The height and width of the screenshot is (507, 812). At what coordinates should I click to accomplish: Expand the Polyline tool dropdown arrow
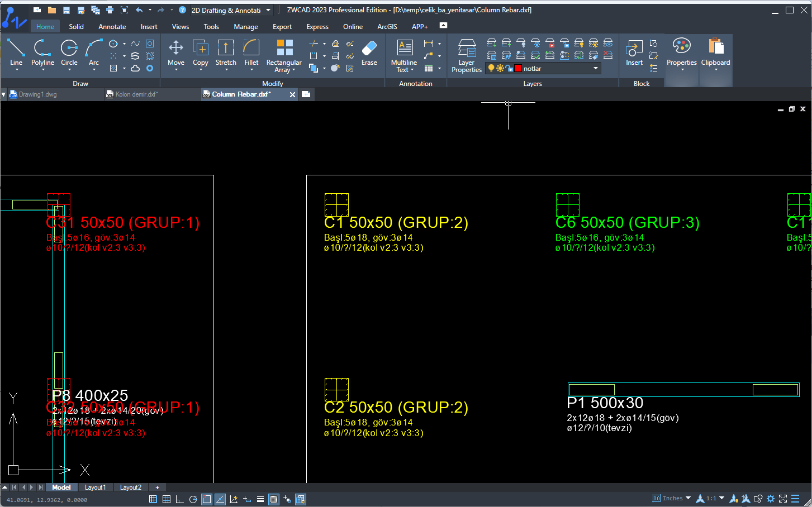pyautogui.click(x=42, y=70)
